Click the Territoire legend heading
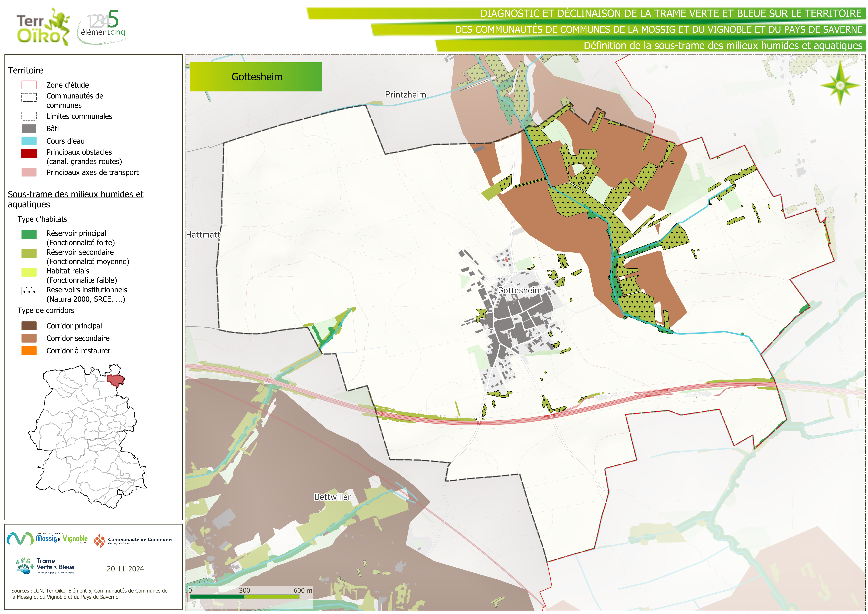Image resolution: width=868 pixels, height=614 pixels. (x=25, y=70)
